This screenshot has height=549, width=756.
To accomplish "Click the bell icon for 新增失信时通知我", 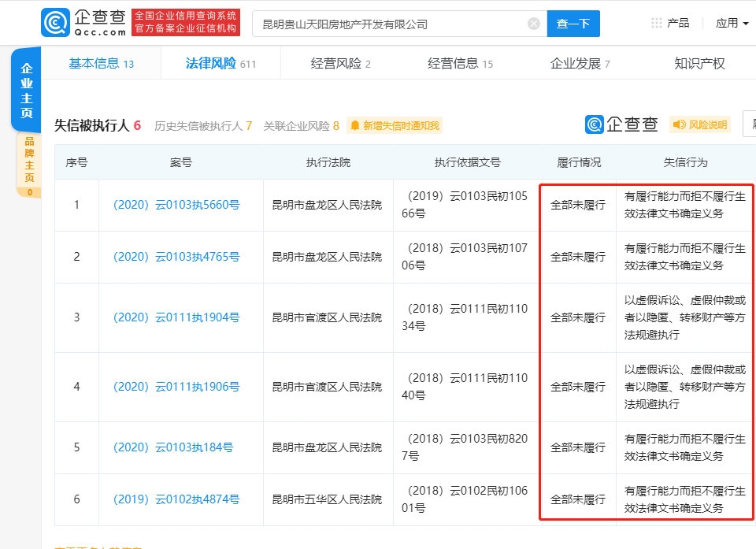I will click(355, 125).
